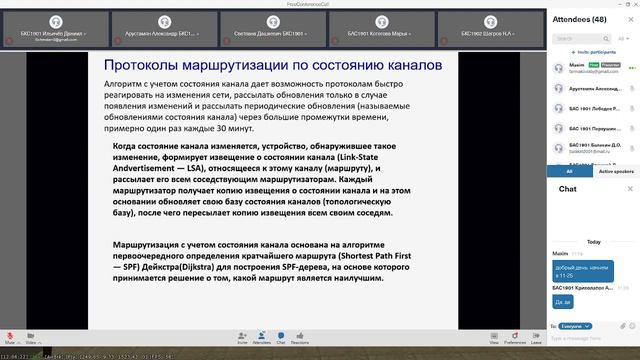The image size is (640, 360).
Task: Click the shared slide title text
Action: coord(273,65)
